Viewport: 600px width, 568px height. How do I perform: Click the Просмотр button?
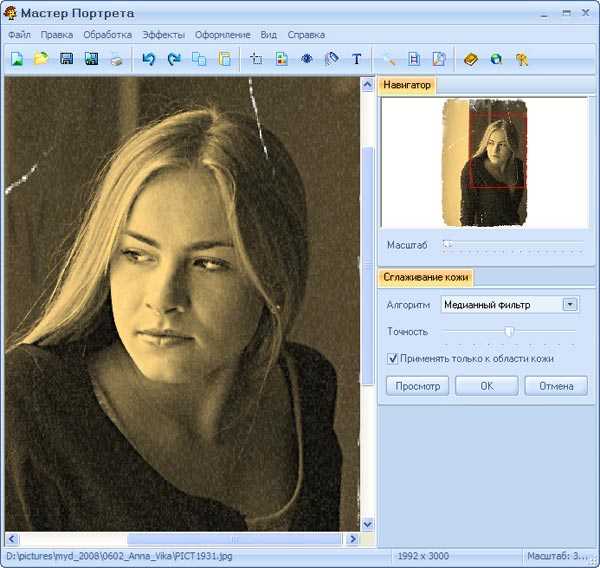pyautogui.click(x=417, y=386)
